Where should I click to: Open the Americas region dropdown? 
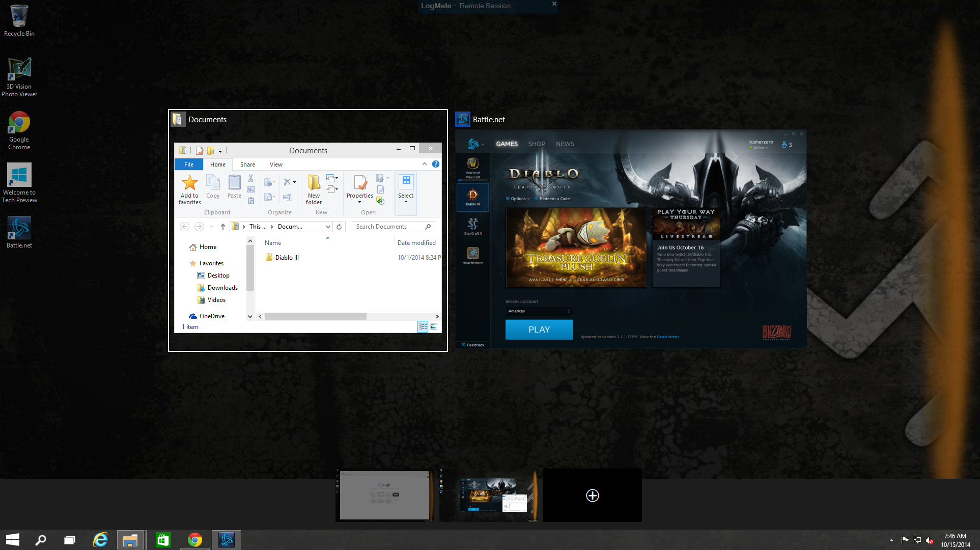click(539, 311)
